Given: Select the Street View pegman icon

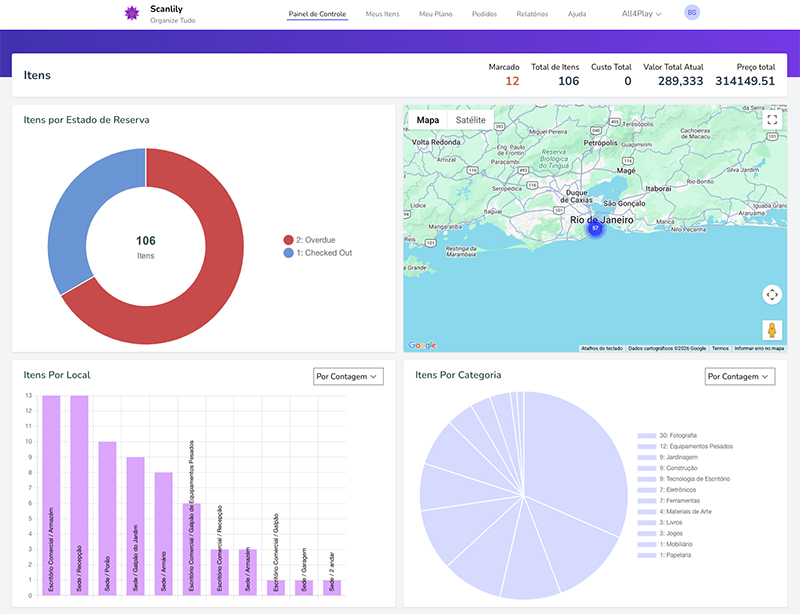Looking at the screenshot, I should (772, 330).
